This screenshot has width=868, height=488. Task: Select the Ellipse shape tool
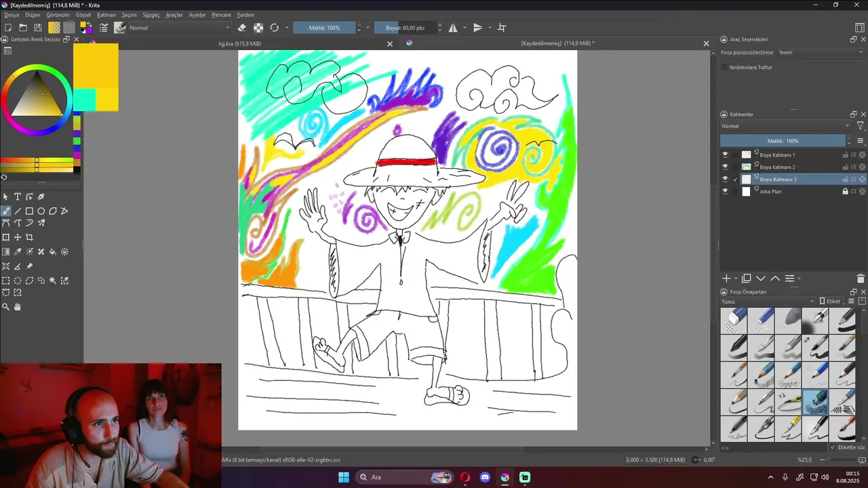click(41, 211)
